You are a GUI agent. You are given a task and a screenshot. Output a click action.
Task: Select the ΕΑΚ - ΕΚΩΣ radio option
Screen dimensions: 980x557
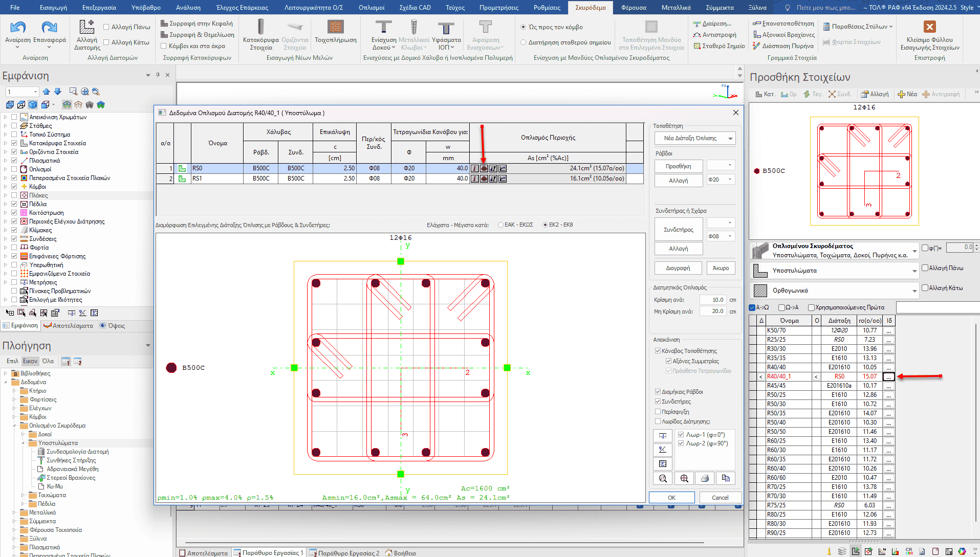tap(501, 225)
